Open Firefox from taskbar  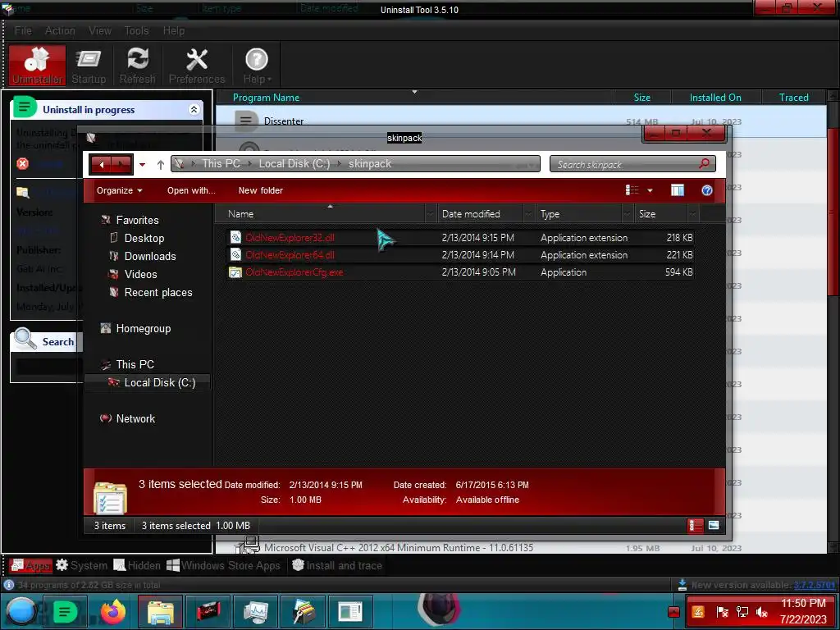coord(113,612)
